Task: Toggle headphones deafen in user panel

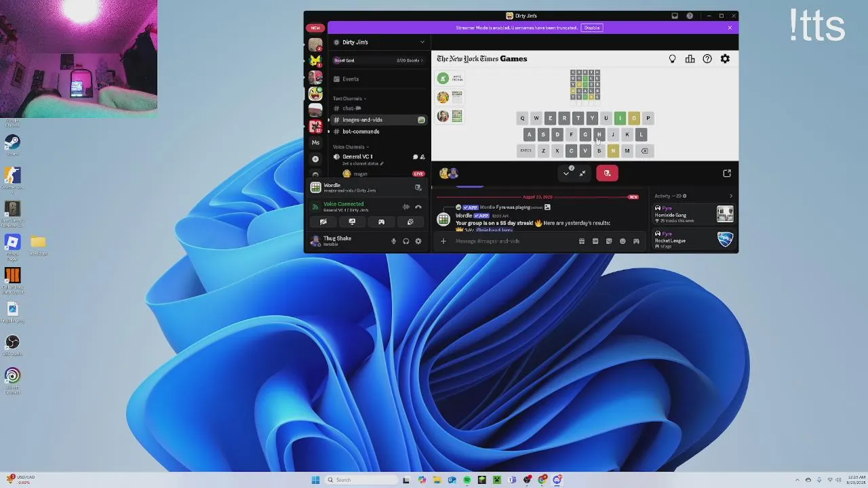Action: pyautogui.click(x=406, y=241)
